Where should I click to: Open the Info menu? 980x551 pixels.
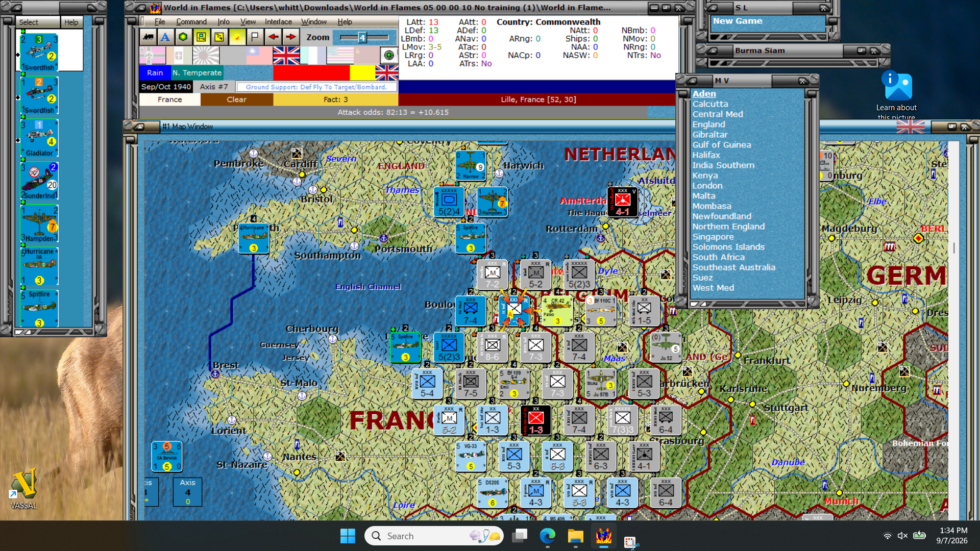pos(224,21)
